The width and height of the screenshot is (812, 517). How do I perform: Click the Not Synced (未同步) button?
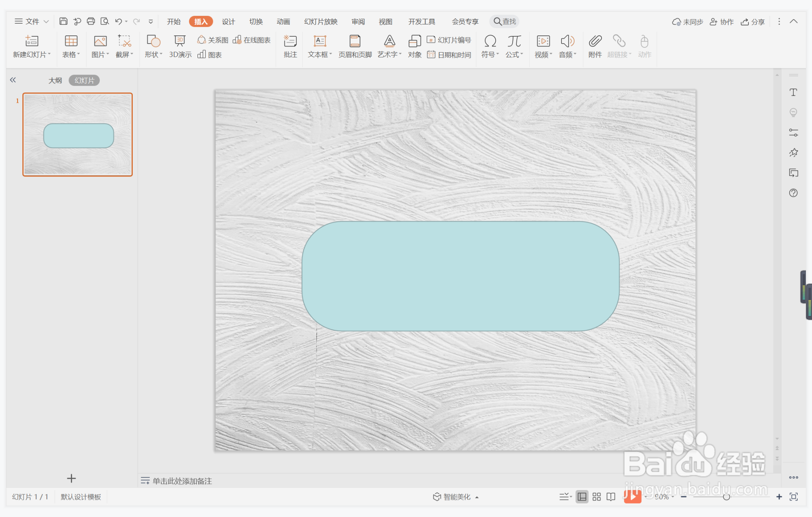click(x=688, y=22)
